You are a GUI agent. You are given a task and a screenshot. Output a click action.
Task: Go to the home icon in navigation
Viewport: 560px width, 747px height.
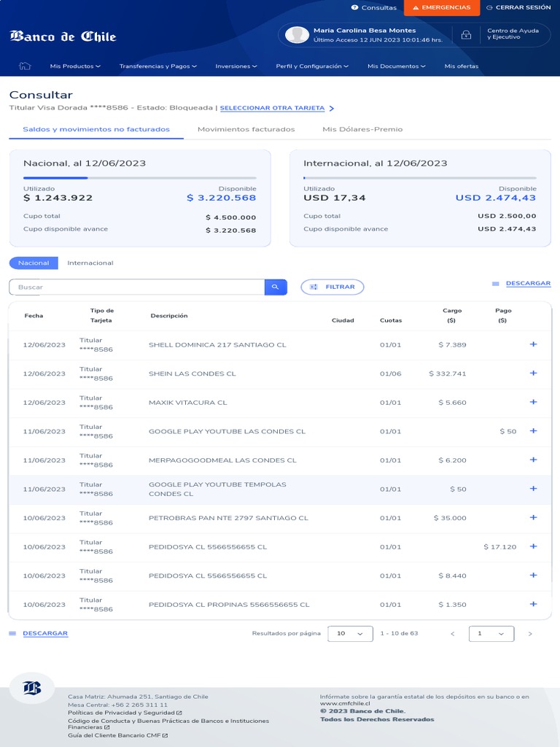25,66
